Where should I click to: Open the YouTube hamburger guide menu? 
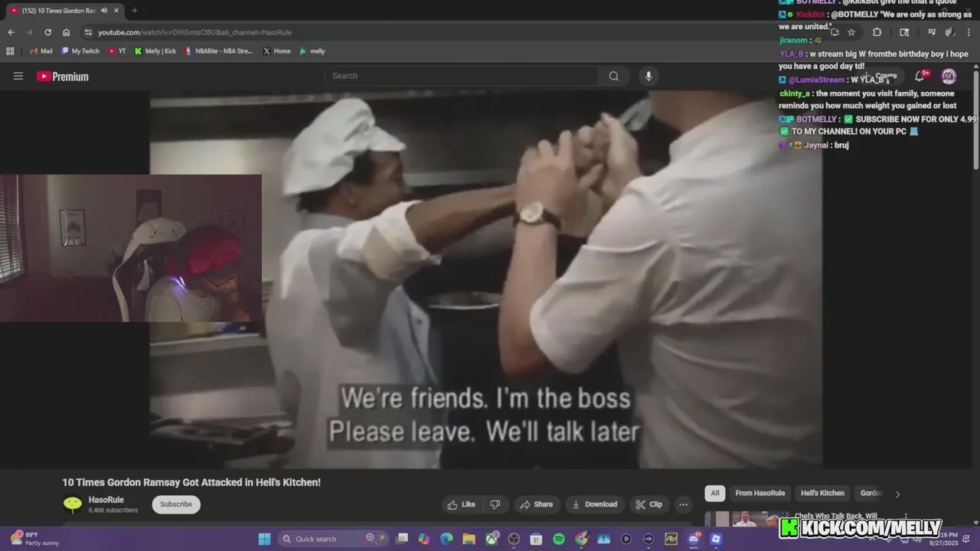pos(18,76)
